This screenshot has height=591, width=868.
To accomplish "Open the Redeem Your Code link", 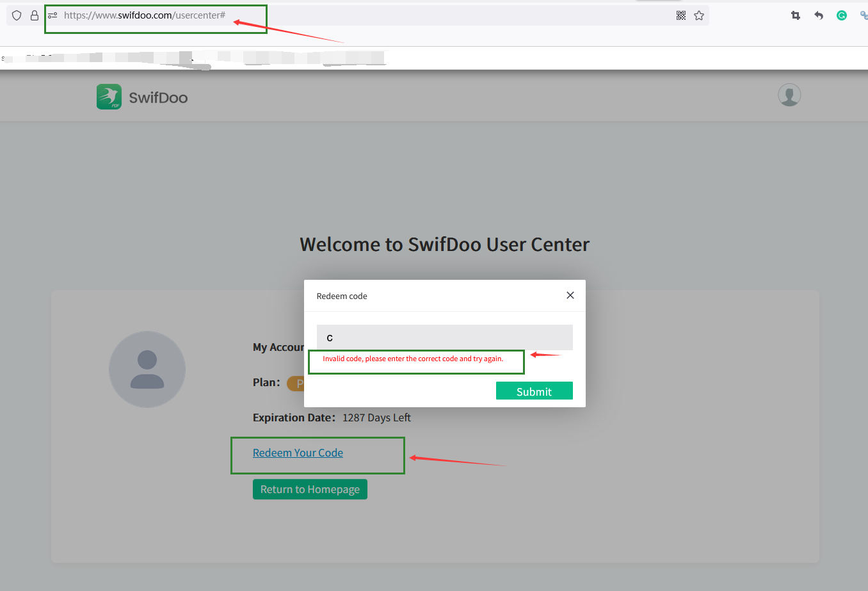I will 298,453.
